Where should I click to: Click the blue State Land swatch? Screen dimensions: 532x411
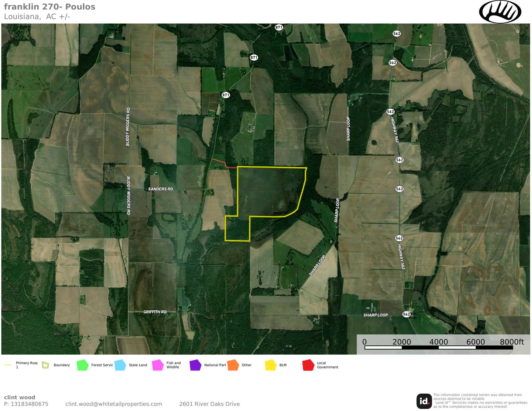(x=120, y=365)
